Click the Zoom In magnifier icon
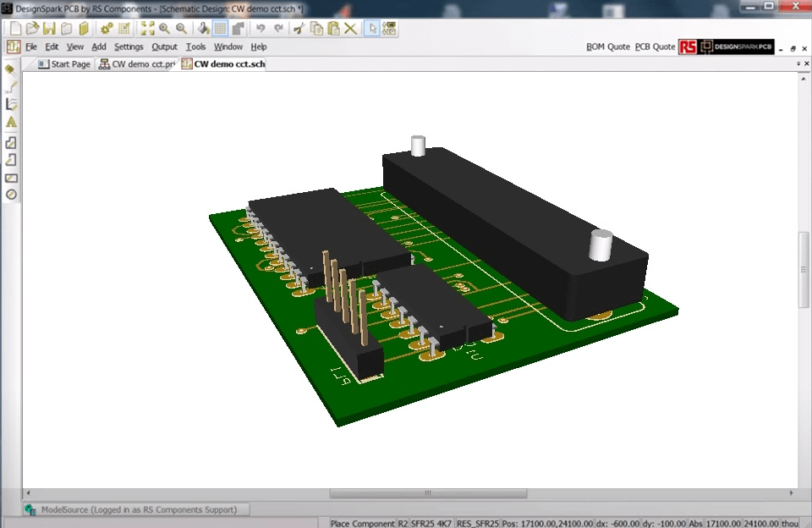Viewport: 812px width, 528px height. point(164,28)
